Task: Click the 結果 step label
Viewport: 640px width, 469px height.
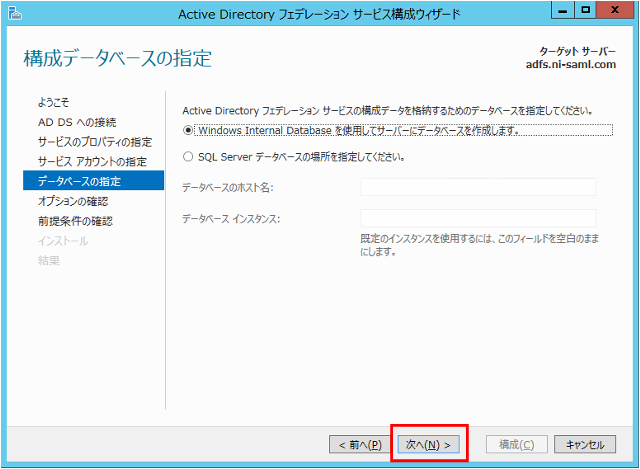Action: 49,260
